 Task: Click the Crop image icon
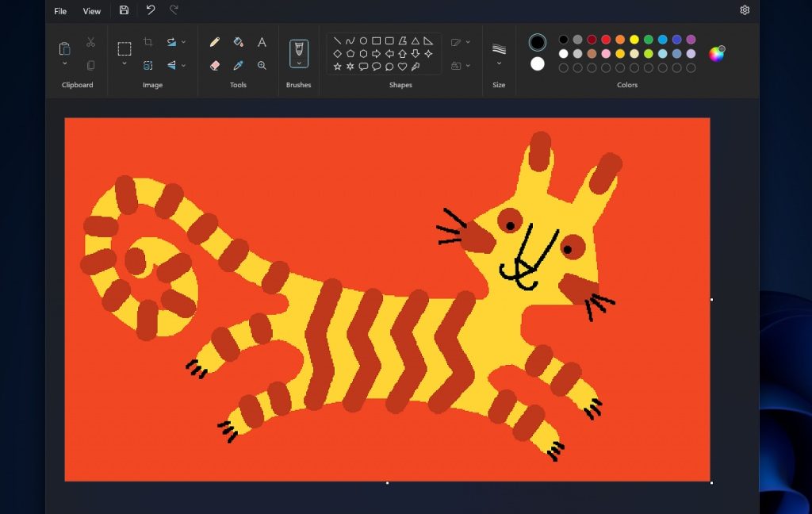pyautogui.click(x=148, y=42)
